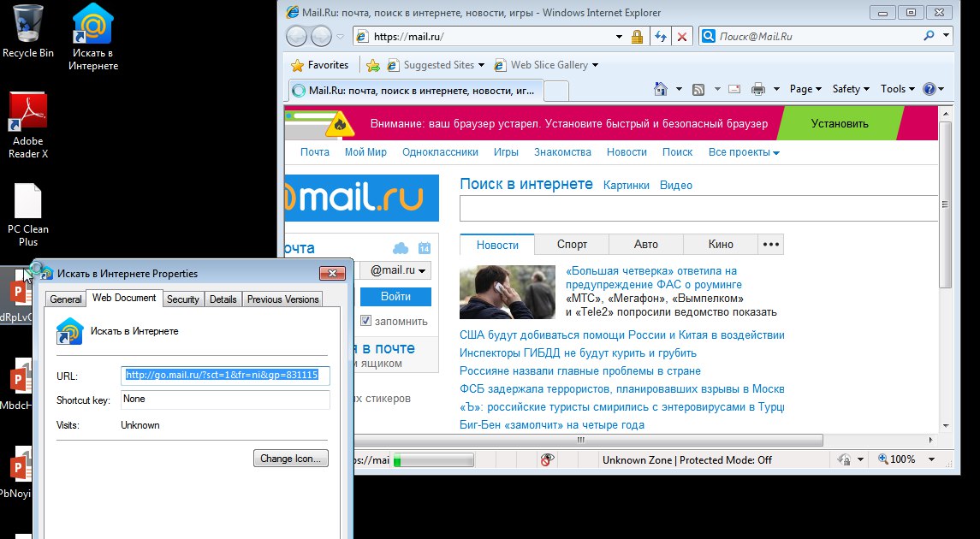Image resolution: width=980 pixels, height=539 pixels.
Task: Launch Adobe Reader X from desktop
Action: (x=28, y=125)
